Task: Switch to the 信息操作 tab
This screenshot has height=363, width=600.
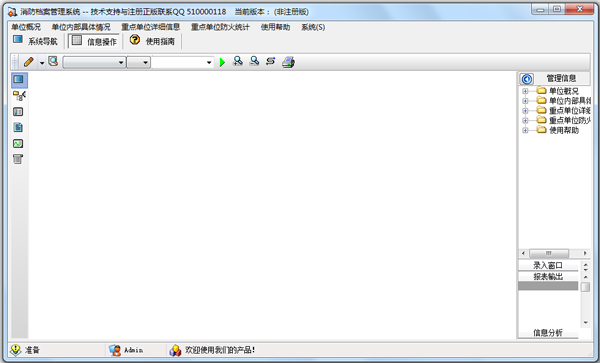Action: (94, 41)
